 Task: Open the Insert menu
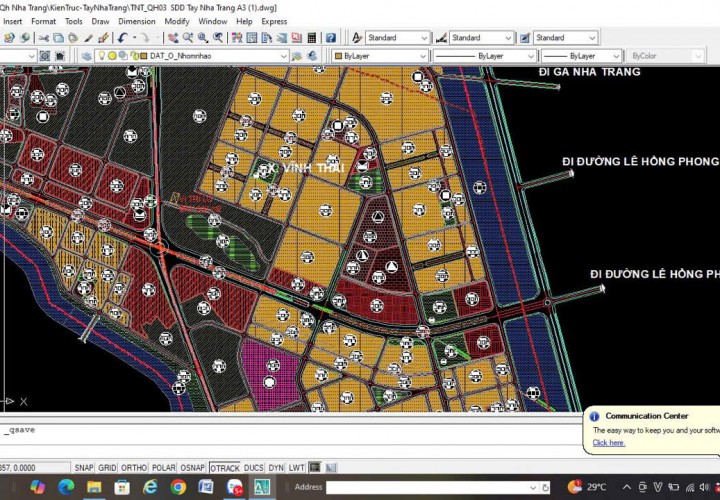12,21
